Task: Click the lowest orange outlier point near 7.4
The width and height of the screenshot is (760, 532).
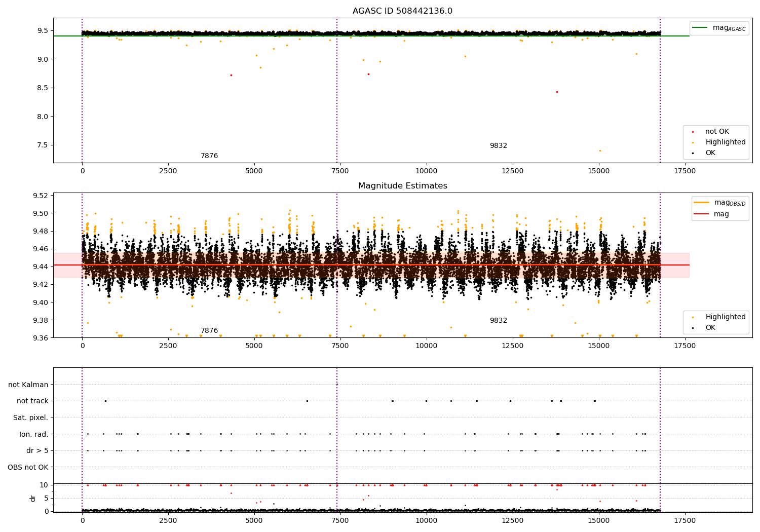Action: [600, 150]
